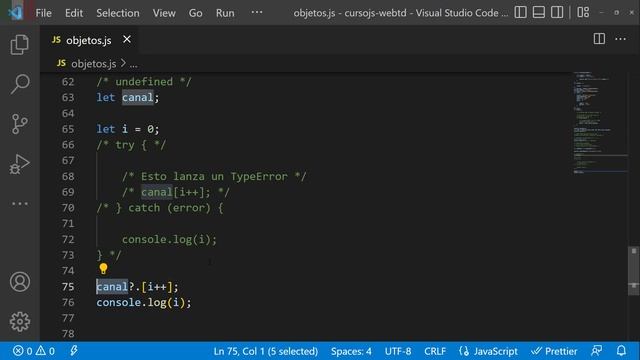
Task: Show additional views ellipsis in activity bar
Action: coord(20,203)
